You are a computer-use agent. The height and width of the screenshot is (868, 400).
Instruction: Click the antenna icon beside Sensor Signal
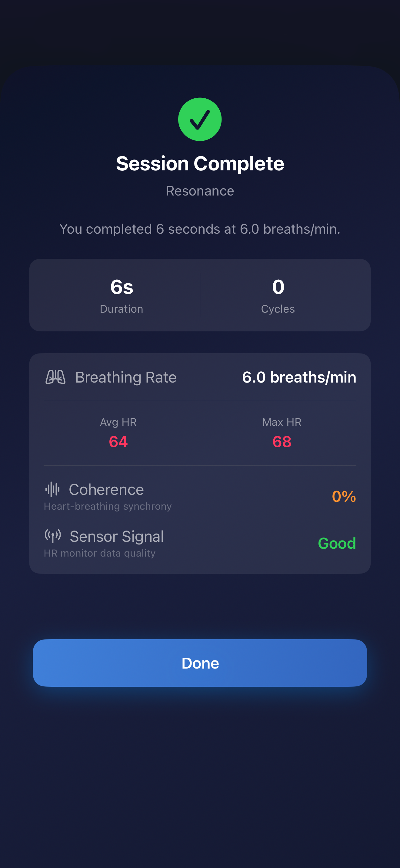(x=53, y=536)
